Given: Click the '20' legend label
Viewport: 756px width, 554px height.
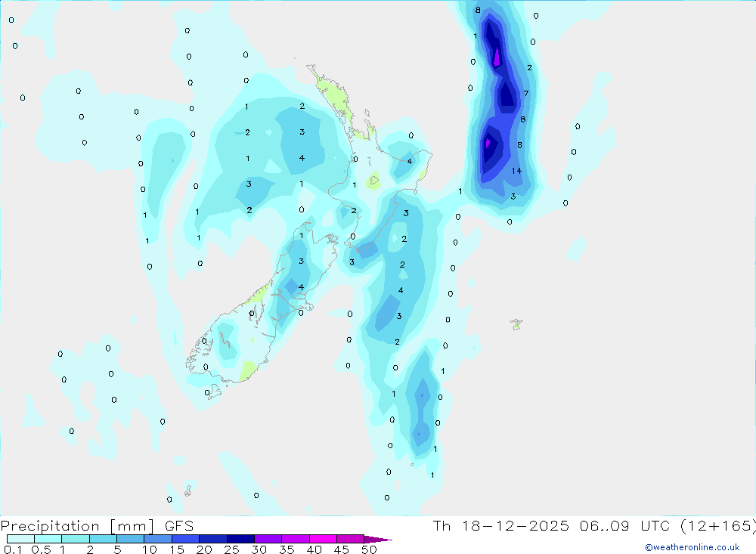Looking at the screenshot, I should [204, 549].
